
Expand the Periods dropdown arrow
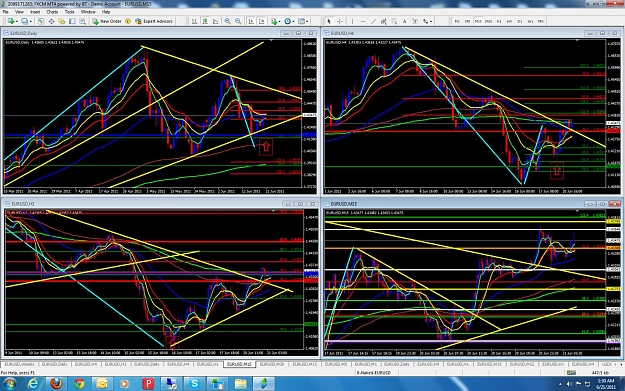pos(293,21)
